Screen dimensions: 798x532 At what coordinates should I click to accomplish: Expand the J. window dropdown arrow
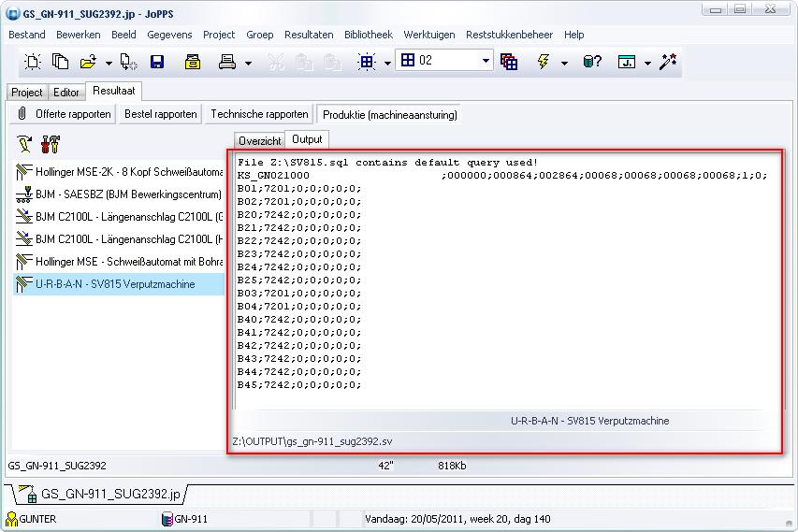tap(647, 63)
